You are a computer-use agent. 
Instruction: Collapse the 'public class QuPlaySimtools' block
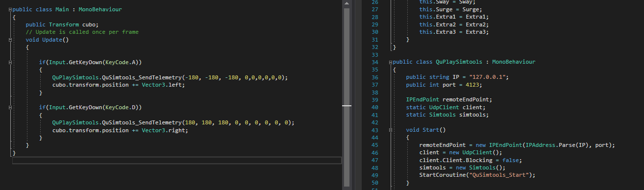coord(391,62)
